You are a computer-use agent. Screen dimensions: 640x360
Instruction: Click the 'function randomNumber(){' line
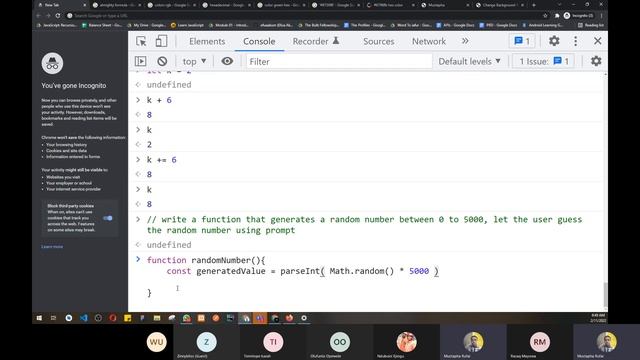click(206, 260)
